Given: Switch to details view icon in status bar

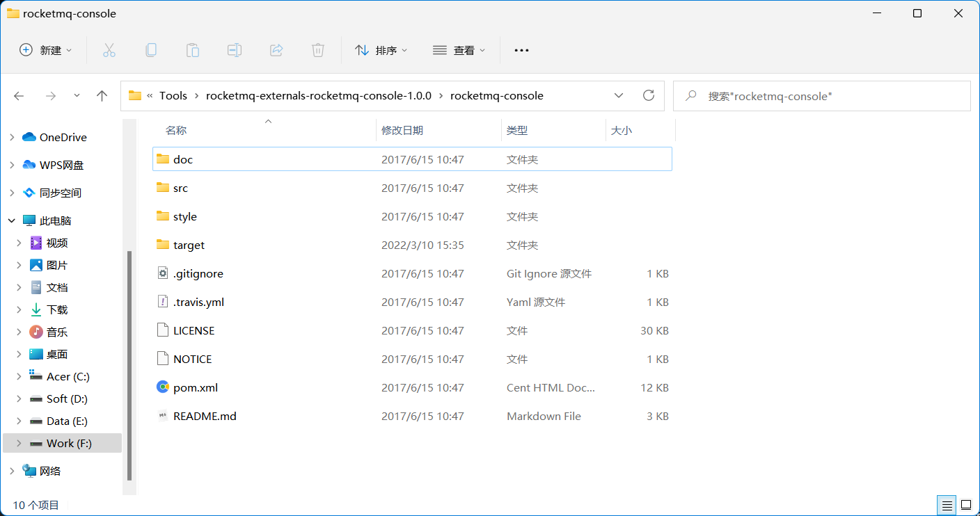Looking at the screenshot, I should (x=946, y=505).
